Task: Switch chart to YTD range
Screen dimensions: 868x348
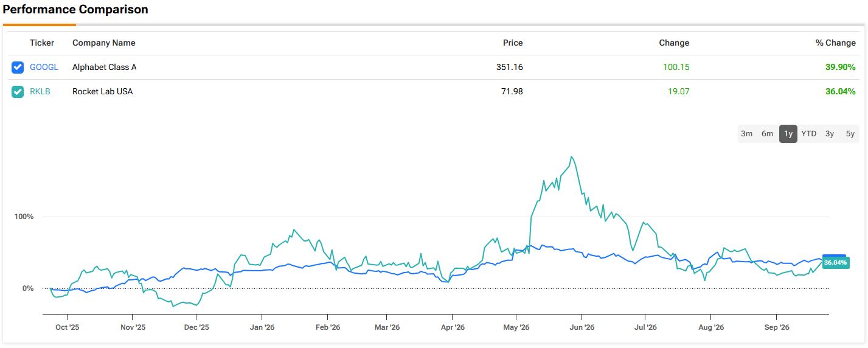Action: [809, 134]
